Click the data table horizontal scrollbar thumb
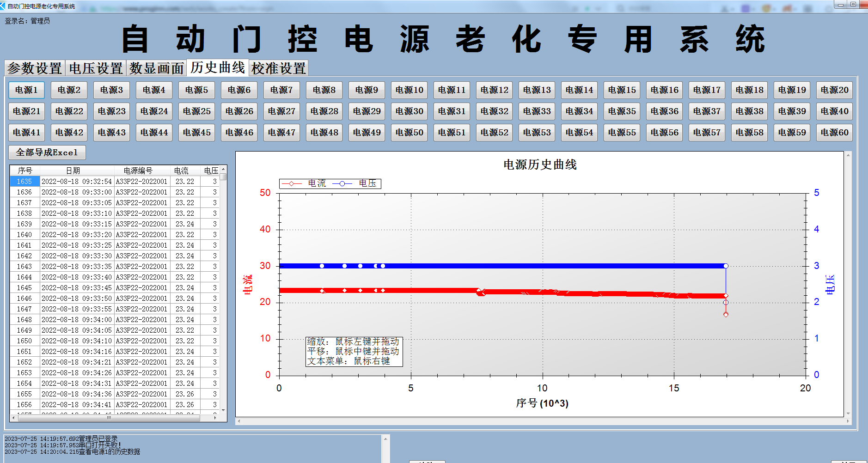The image size is (868, 463). (109, 418)
